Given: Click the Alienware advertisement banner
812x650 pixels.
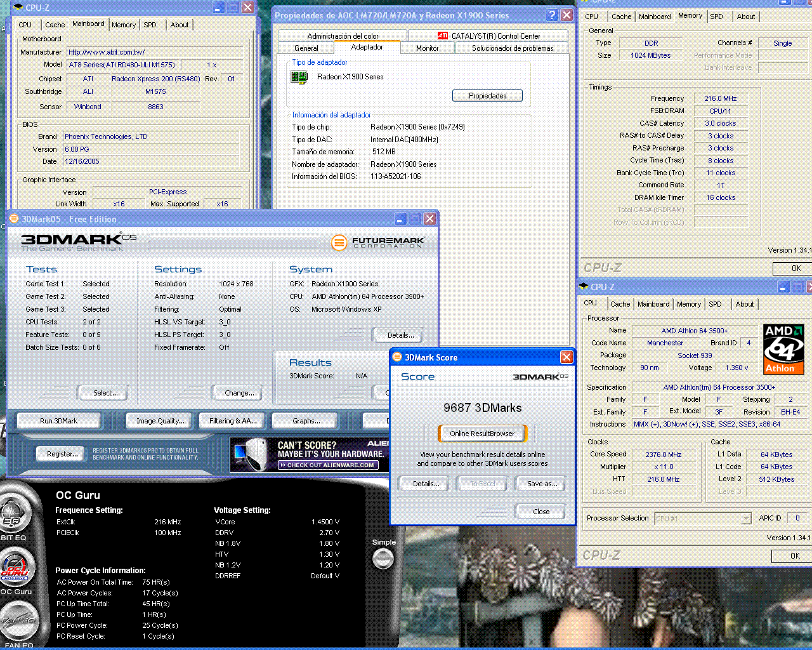Looking at the screenshot, I should (309, 455).
